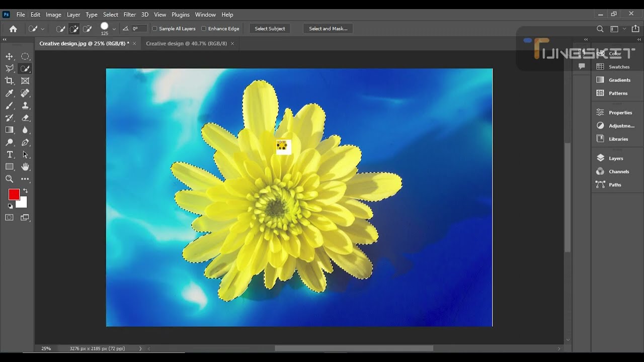
Task: Select the Rectangle shape tool
Action: (10, 166)
